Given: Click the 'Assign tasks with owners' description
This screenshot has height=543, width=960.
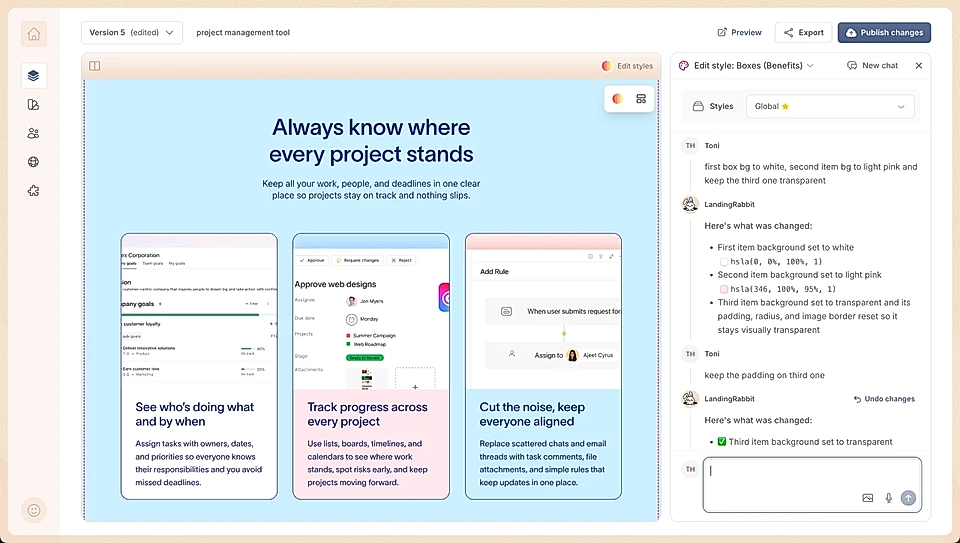Looking at the screenshot, I should (x=198, y=463).
